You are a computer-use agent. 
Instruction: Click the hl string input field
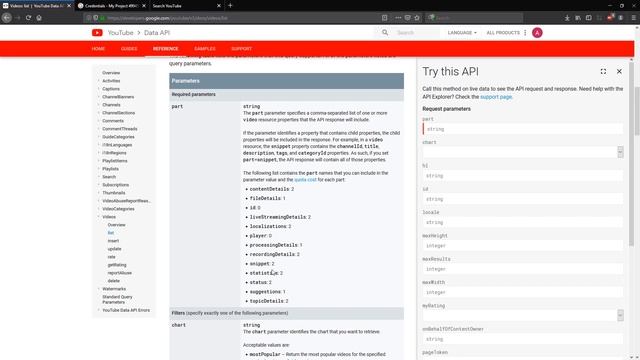click(523, 176)
